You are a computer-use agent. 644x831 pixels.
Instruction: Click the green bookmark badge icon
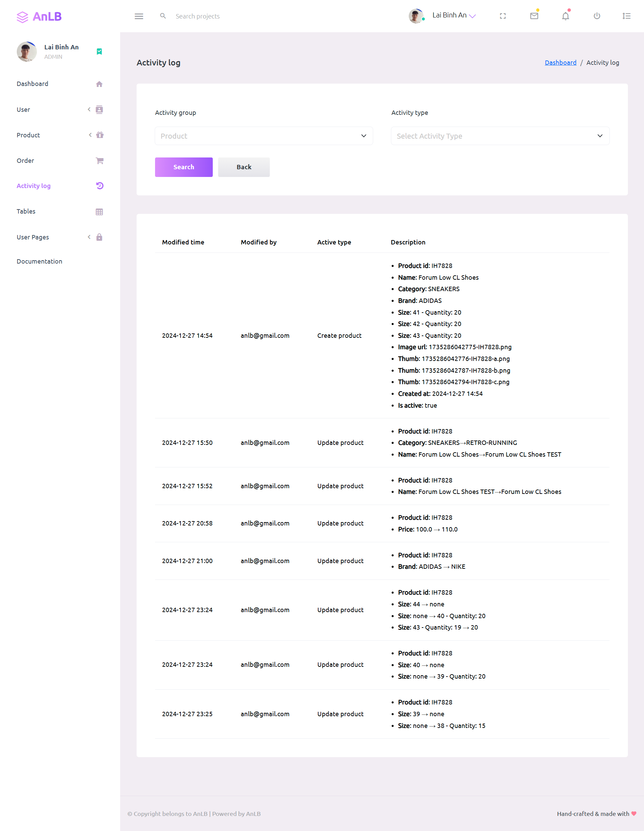(x=99, y=51)
